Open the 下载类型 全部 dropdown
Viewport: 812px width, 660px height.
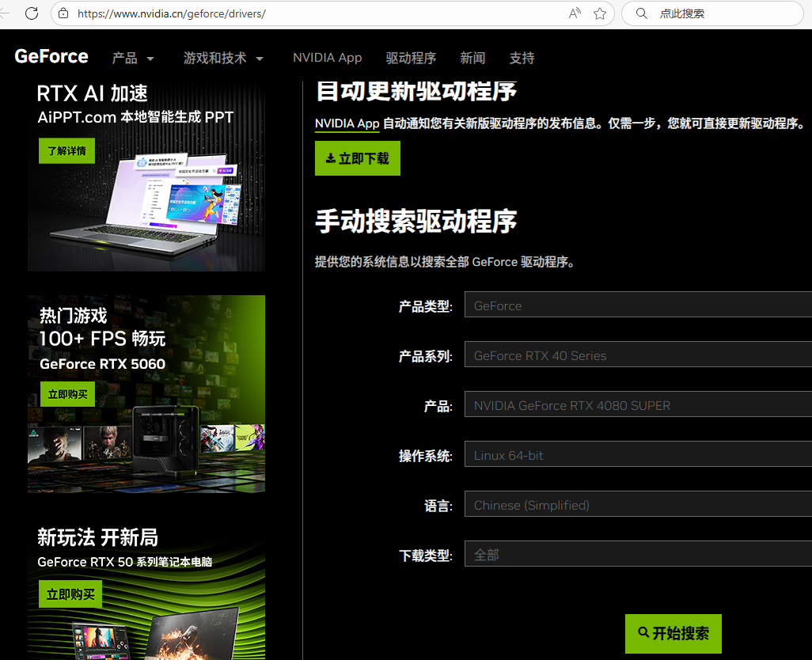coord(638,554)
